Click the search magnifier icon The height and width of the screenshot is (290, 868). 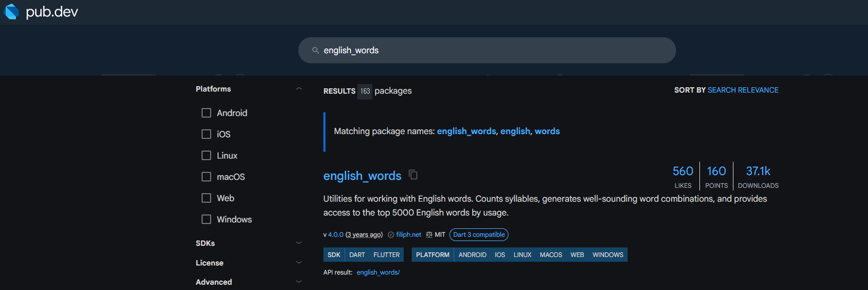[315, 50]
